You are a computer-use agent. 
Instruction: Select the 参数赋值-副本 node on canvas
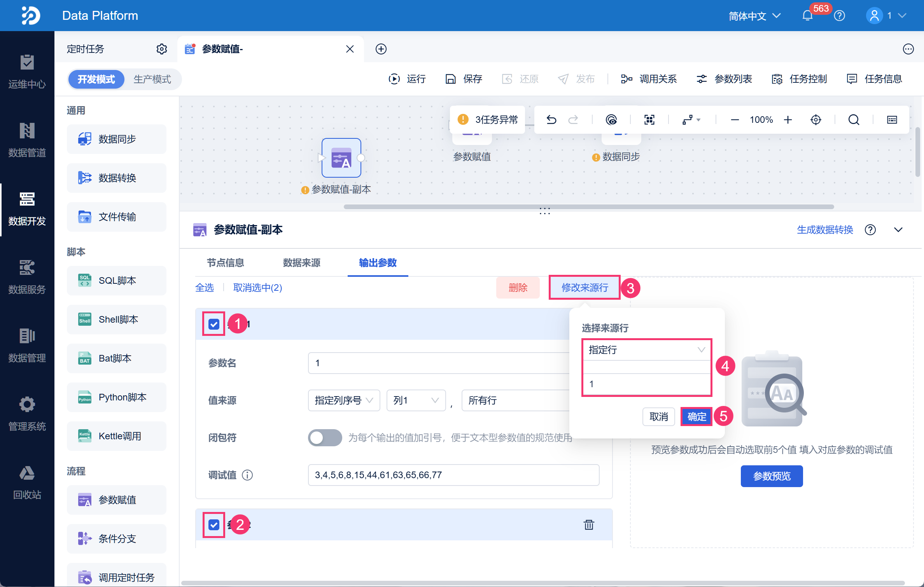tap(341, 158)
